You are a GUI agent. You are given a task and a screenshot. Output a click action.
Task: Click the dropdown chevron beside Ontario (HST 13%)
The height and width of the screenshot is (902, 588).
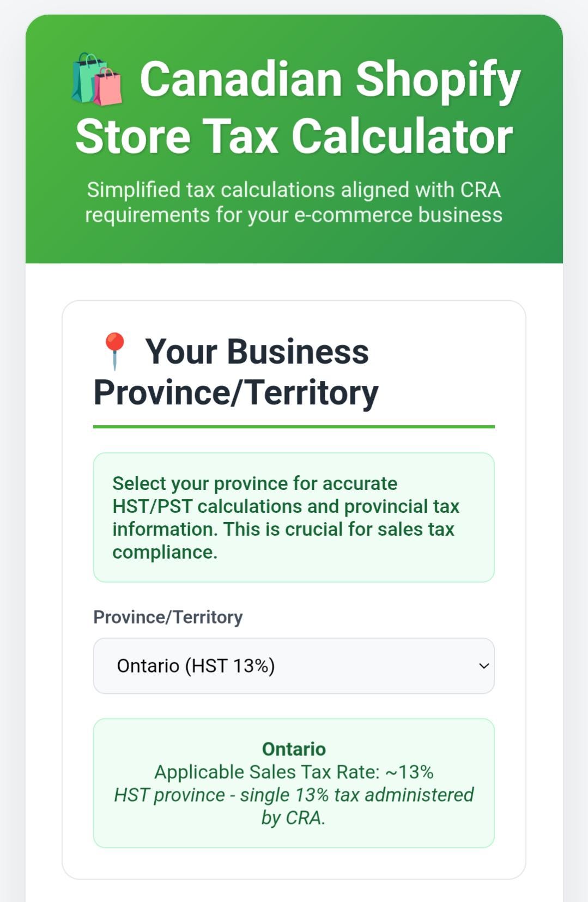coord(482,665)
